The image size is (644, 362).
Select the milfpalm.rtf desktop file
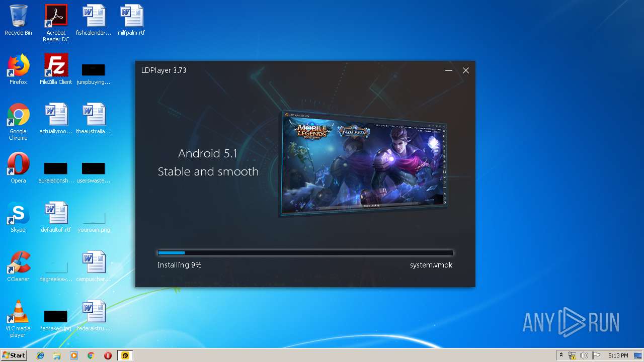[x=131, y=20]
